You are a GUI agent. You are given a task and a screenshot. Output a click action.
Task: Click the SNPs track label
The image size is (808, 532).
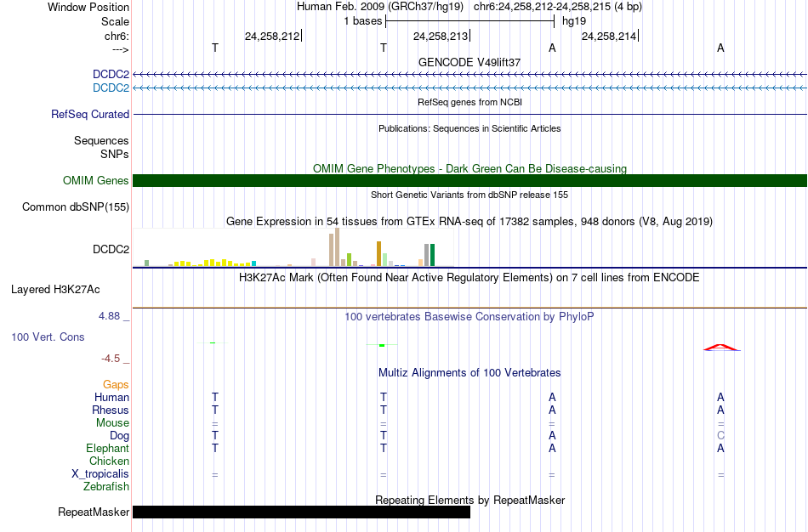[115, 154]
